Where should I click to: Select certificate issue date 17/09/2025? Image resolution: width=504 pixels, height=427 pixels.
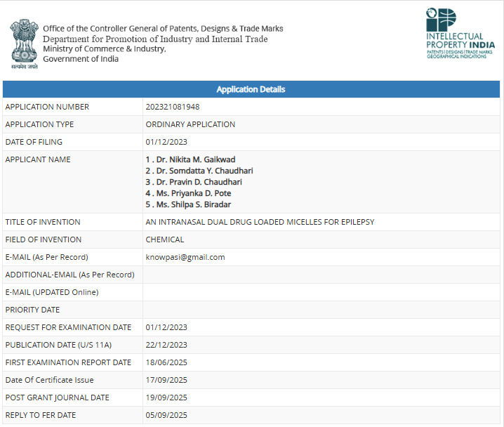pos(166,380)
